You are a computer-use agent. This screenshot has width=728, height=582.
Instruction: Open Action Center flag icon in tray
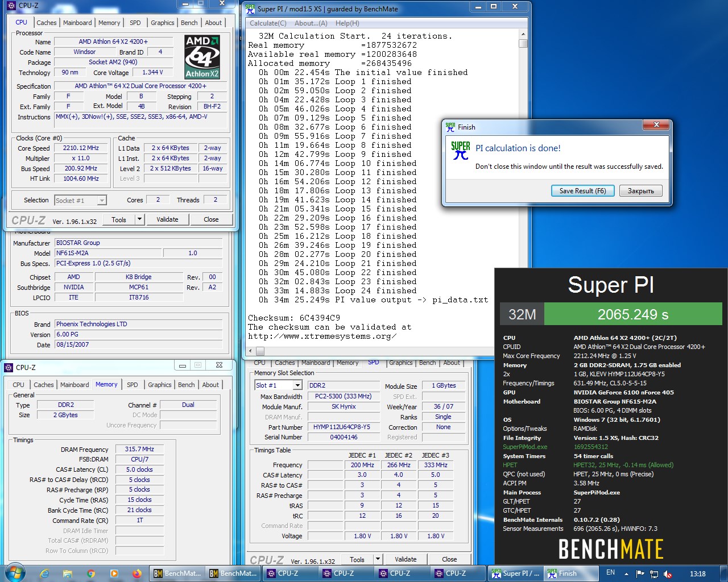coord(640,573)
